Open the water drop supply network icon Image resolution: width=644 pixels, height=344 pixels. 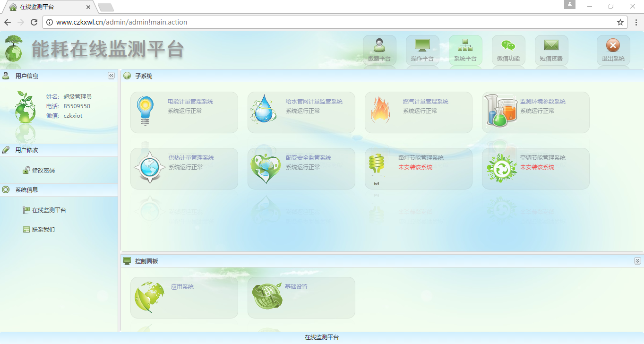(263, 109)
